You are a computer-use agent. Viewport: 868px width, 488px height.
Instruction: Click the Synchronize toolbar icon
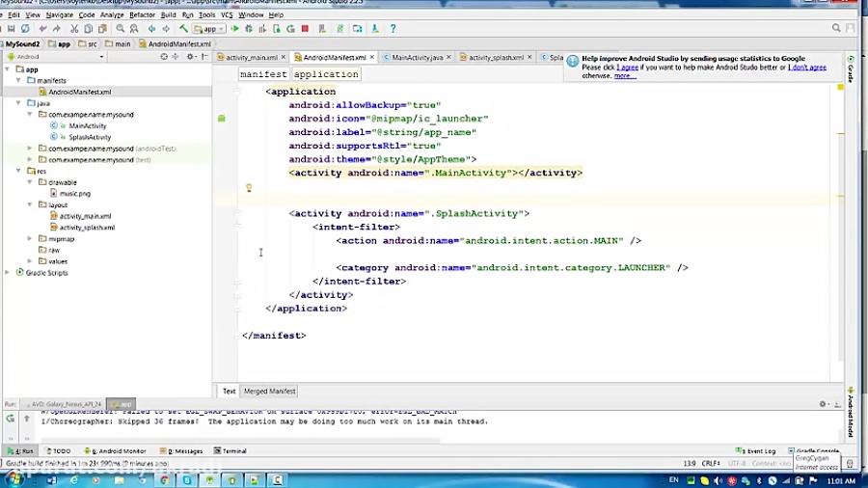pyautogui.click(x=25, y=28)
